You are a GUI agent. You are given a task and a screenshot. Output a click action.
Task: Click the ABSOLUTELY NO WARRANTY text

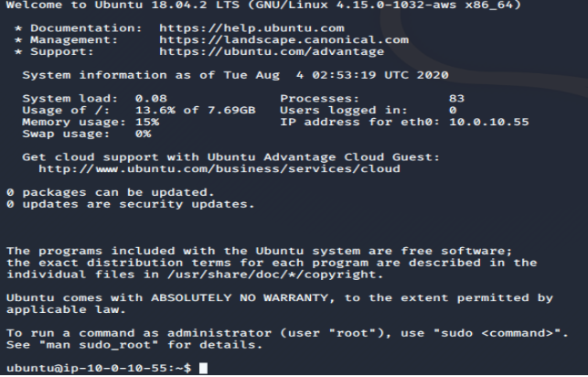point(240,298)
